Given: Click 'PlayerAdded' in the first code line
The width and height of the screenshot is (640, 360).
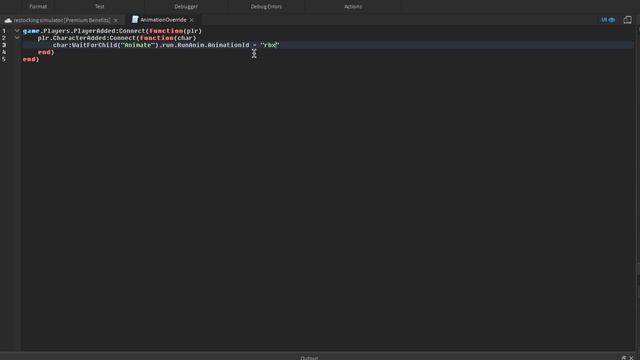Looking at the screenshot, I should [95, 31].
